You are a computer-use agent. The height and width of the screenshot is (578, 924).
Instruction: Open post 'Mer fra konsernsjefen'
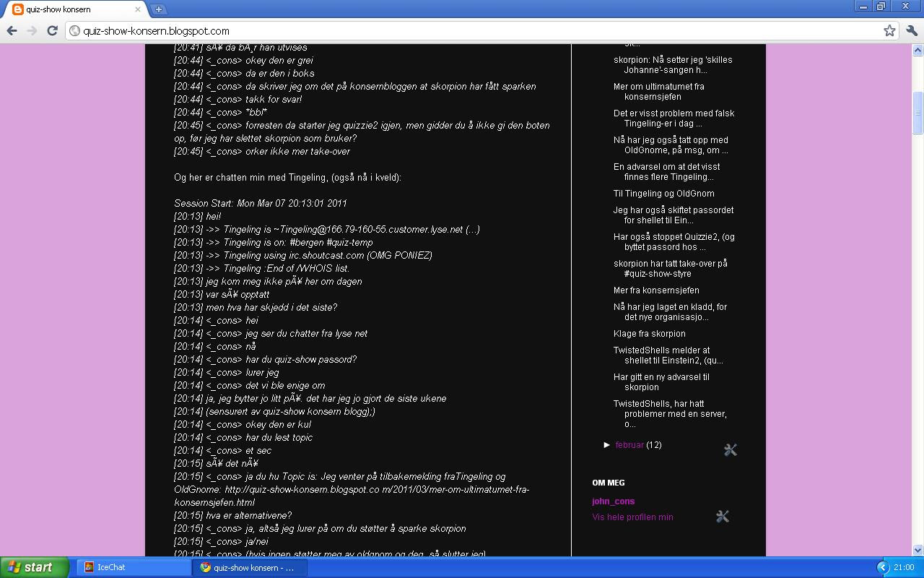tap(656, 290)
